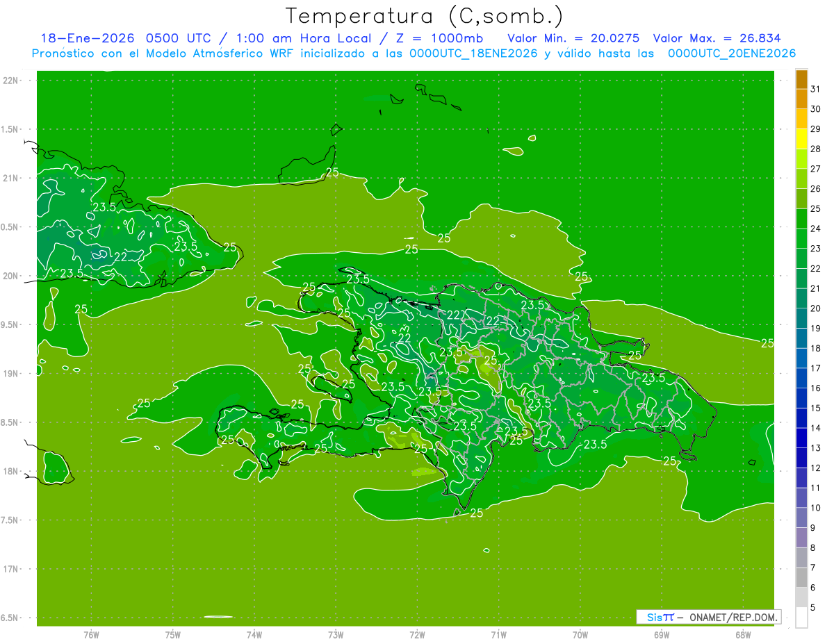834x644 pixels.
Task: Select the gray legend swatch near value 7
Action: (x=801, y=558)
